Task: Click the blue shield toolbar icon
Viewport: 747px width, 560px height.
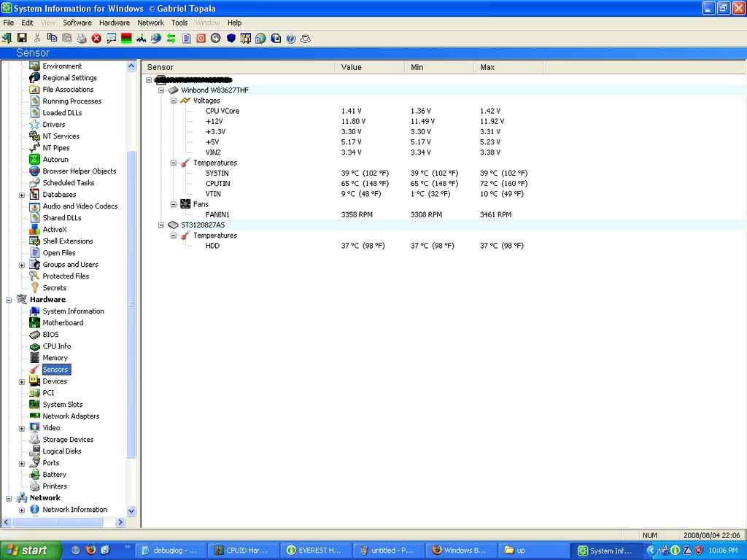Action: 231,38
